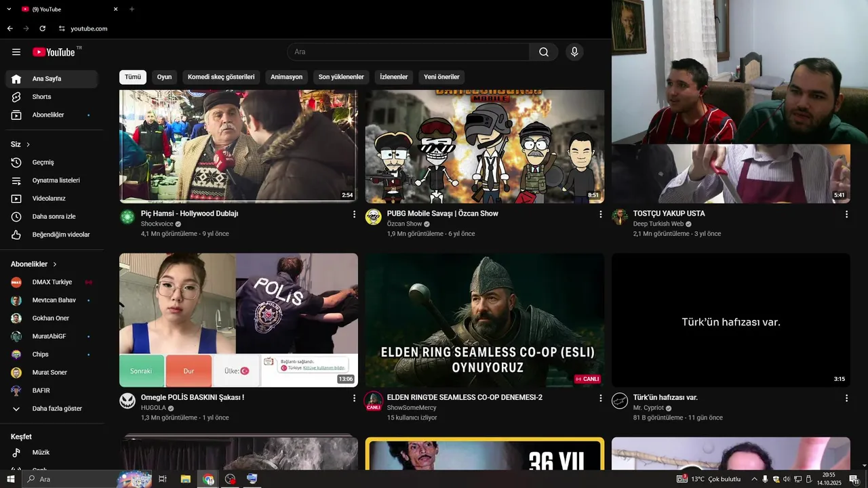Screen dimensions: 868x488
Task: Open options menu for Omegle POLİS BASKINI video
Action: click(354, 399)
